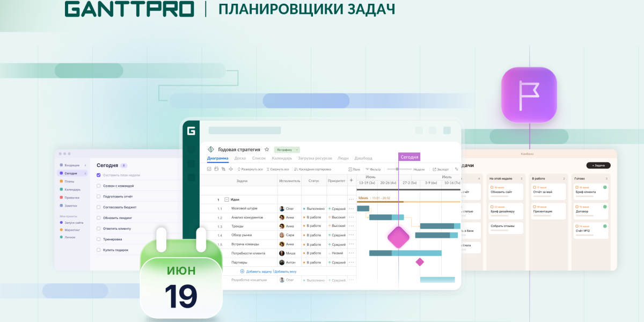Open the Средний priority of Обзор рынка
This screenshot has height=322, width=644.
click(x=336, y=235)
